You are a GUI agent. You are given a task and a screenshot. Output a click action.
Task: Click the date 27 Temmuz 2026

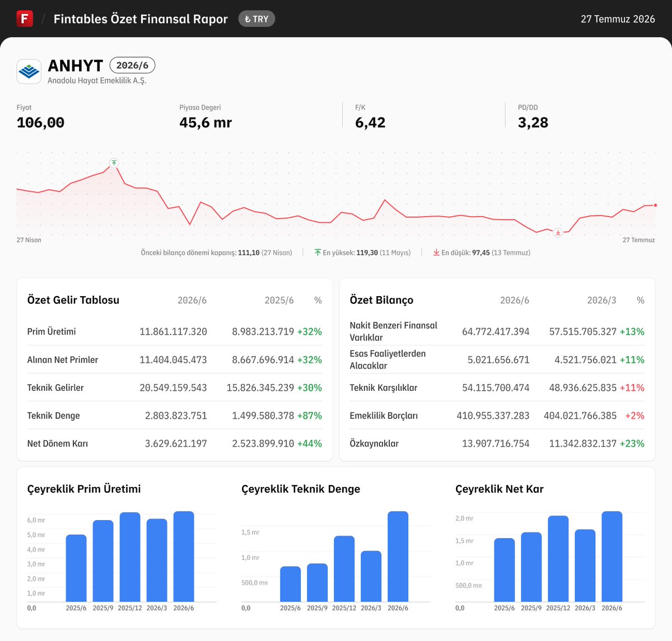point(618,19)
